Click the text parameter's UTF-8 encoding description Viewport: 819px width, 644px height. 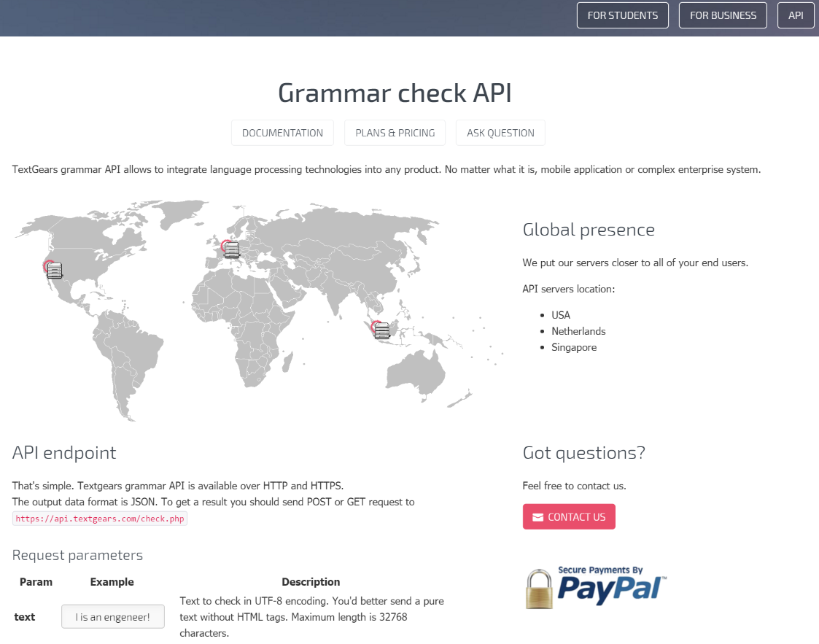click(x=312, y=617)
